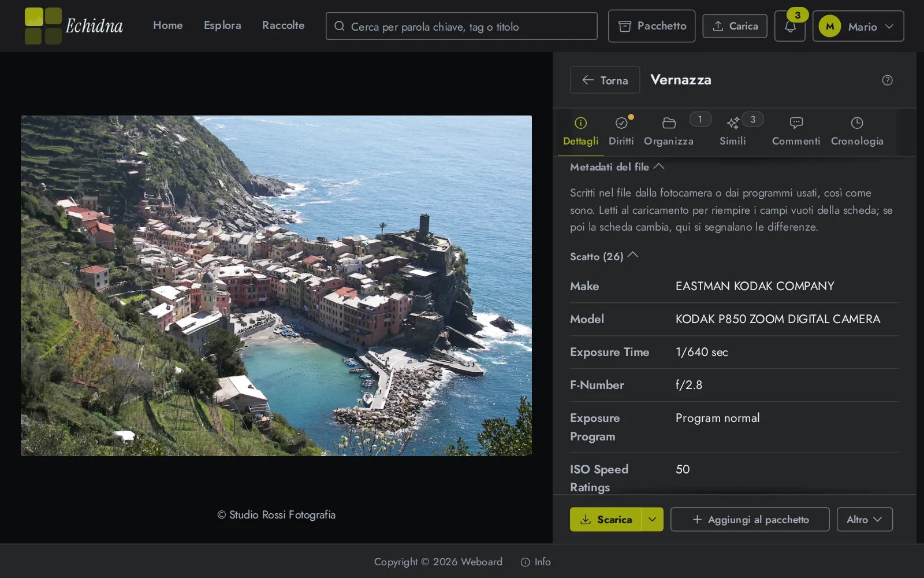Viewport: 924px width, 578px height.
Task: Click the Echidna logo
Action: [x=74, y=26]
